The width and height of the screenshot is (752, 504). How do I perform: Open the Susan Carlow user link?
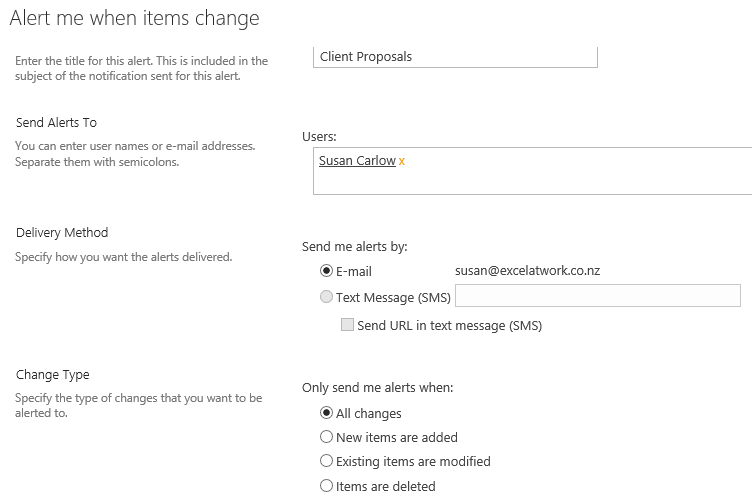(357, 160)
